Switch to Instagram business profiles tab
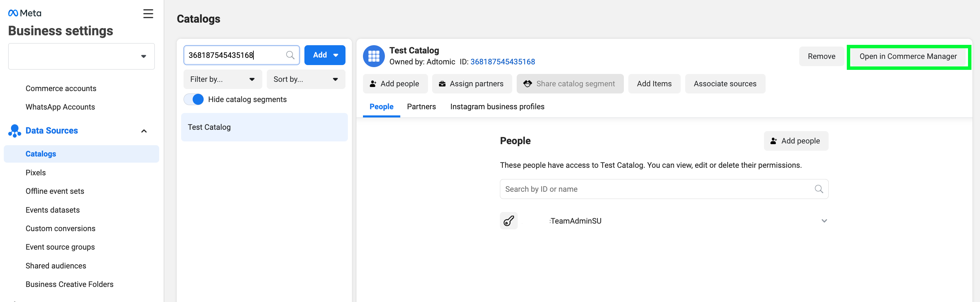980x302 pixels. pyautogui.click(x=497, y=107)
